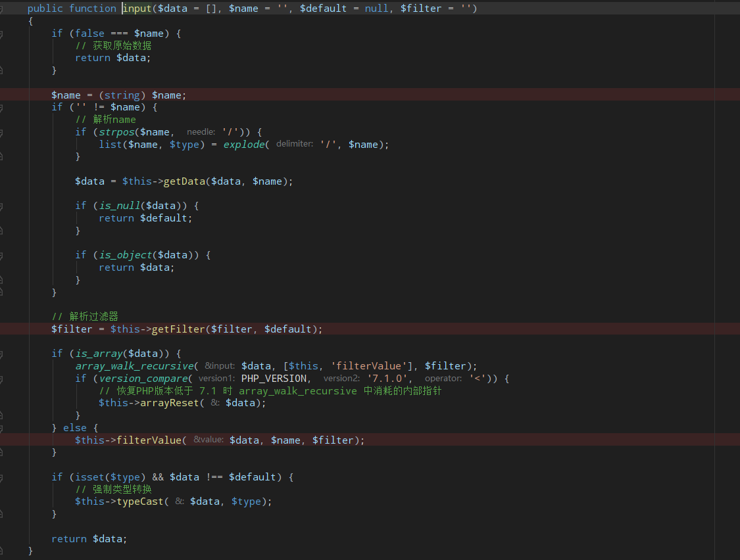The height and width of the screenshot is (560, 740).
Task: Click the 'PHP_VERSION' constant
Action: (x=274, y=379)
